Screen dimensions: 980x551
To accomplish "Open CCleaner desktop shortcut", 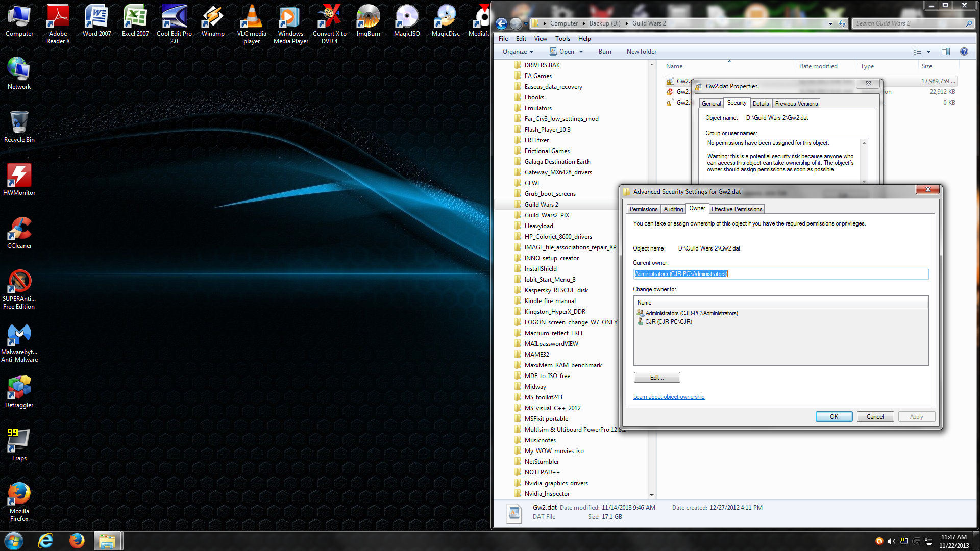I will 19,233.
